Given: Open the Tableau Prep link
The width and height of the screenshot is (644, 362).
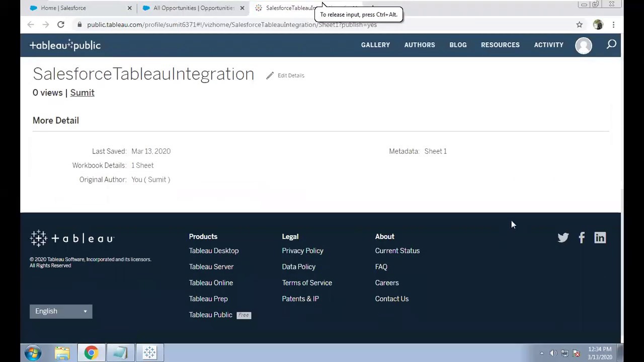Looking at the screenshot, I should (208, 299).
